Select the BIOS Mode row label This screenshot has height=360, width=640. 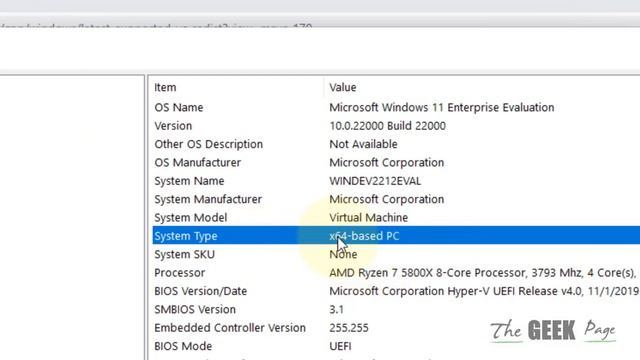coord(183,346)
